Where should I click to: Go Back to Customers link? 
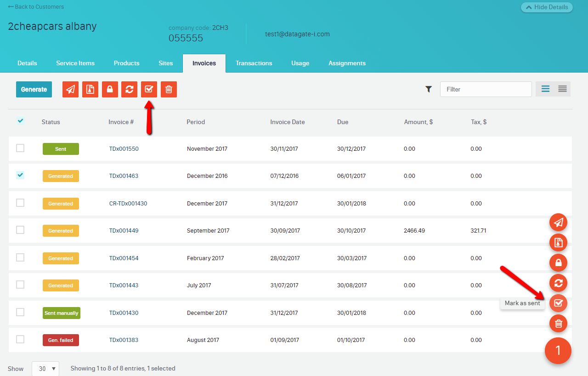click(36, 7)
